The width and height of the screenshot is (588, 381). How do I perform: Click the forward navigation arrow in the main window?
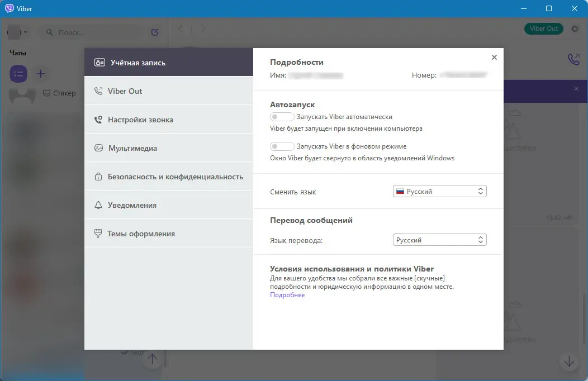click(x=203, y=28)
